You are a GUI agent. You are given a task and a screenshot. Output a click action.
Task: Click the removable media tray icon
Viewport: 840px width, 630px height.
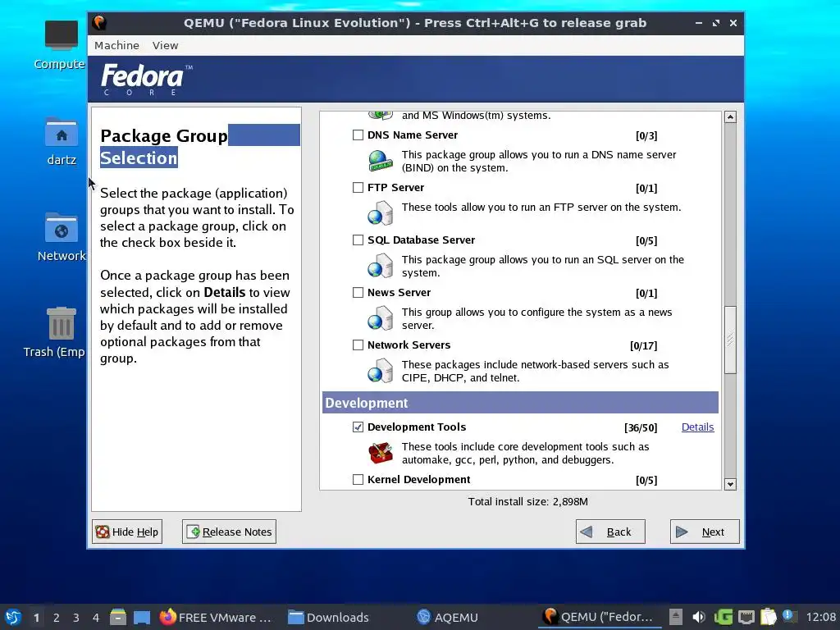tap(676, 617)
